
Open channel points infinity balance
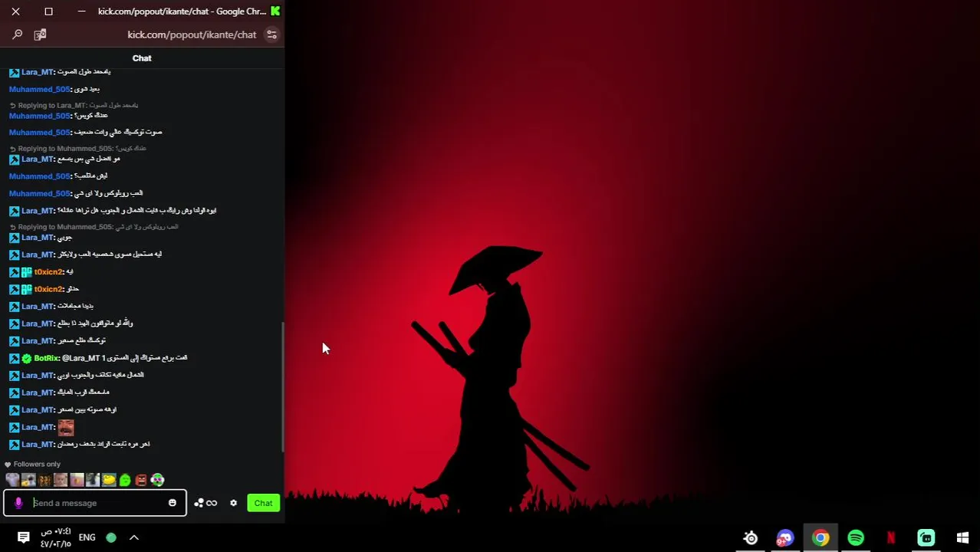pyautogui.click(x=206, y=503)
